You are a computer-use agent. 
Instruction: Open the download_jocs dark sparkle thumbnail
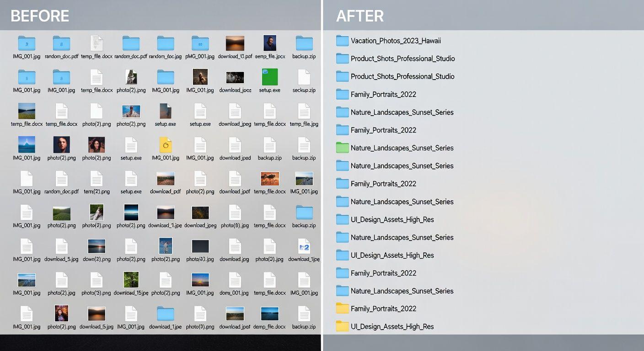click(x=235, y=77)
